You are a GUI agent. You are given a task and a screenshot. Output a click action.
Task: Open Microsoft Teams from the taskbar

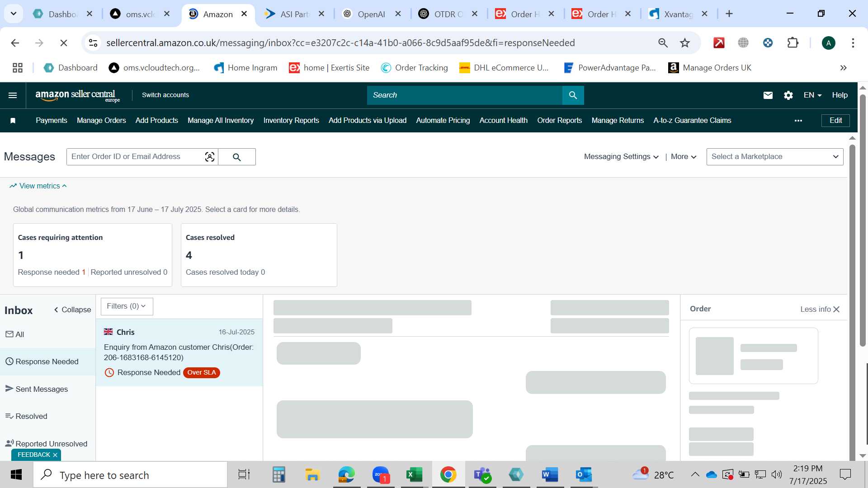click(x=482, y=475)
